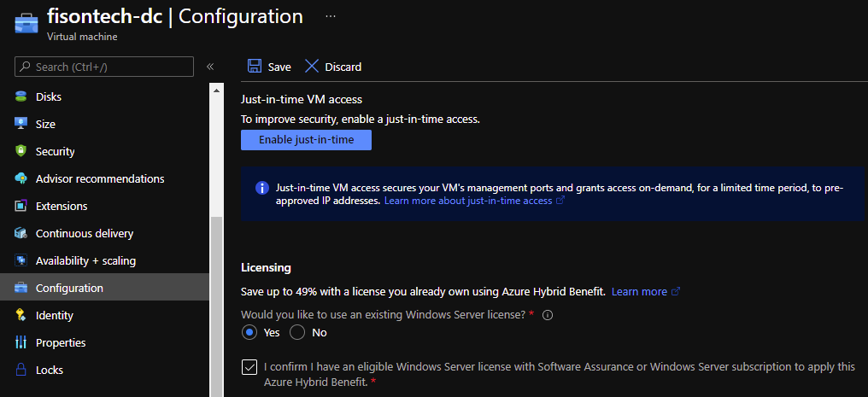Image resolution: width=868 pixels, height=397 pixels.
Task: Click the virtual machine briefcase icon in header
Action: 26,25
